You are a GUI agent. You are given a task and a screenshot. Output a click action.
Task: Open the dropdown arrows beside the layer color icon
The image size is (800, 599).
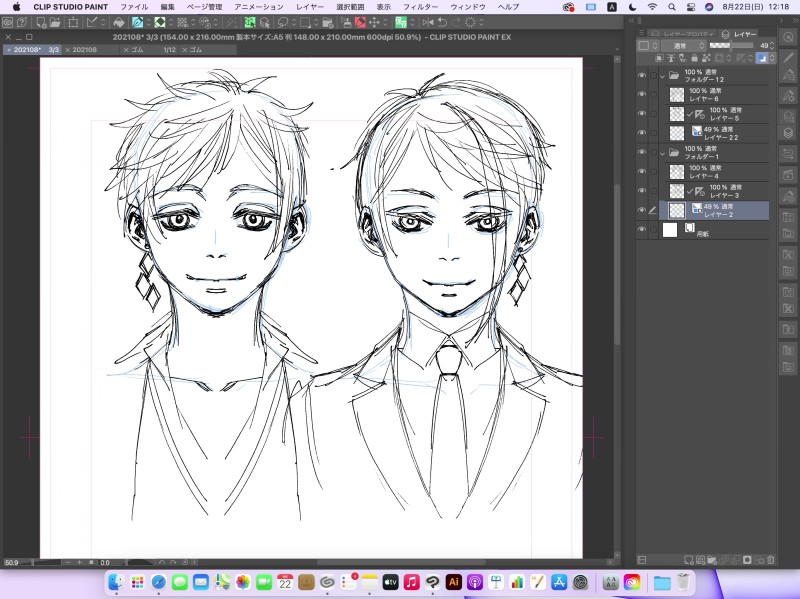click(772, 59)
